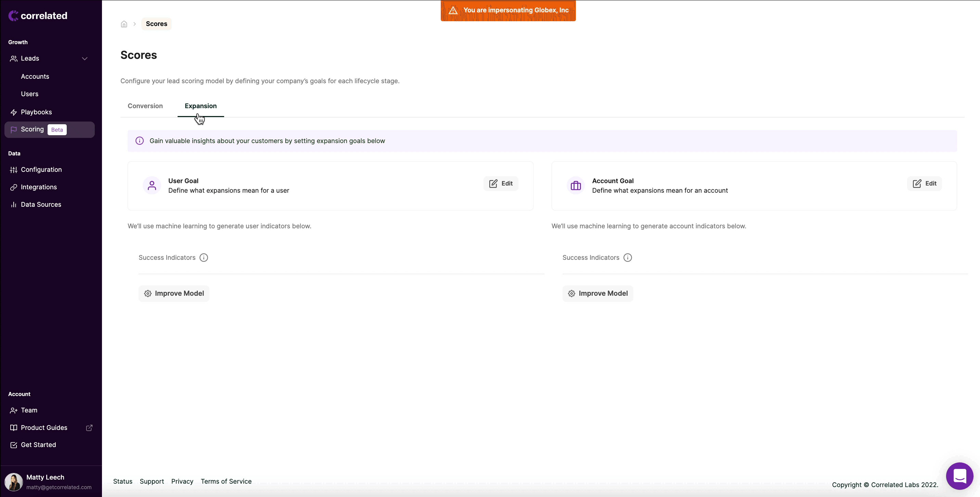Click the Beta badge beside Scoring
980x497 pixels.
click(x=57, y=130)
